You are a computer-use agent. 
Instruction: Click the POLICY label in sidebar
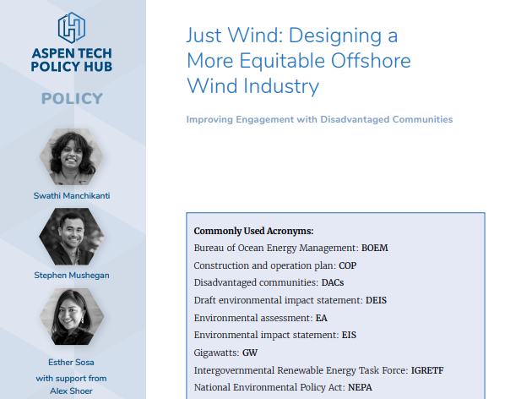click(x=72, y=99)
